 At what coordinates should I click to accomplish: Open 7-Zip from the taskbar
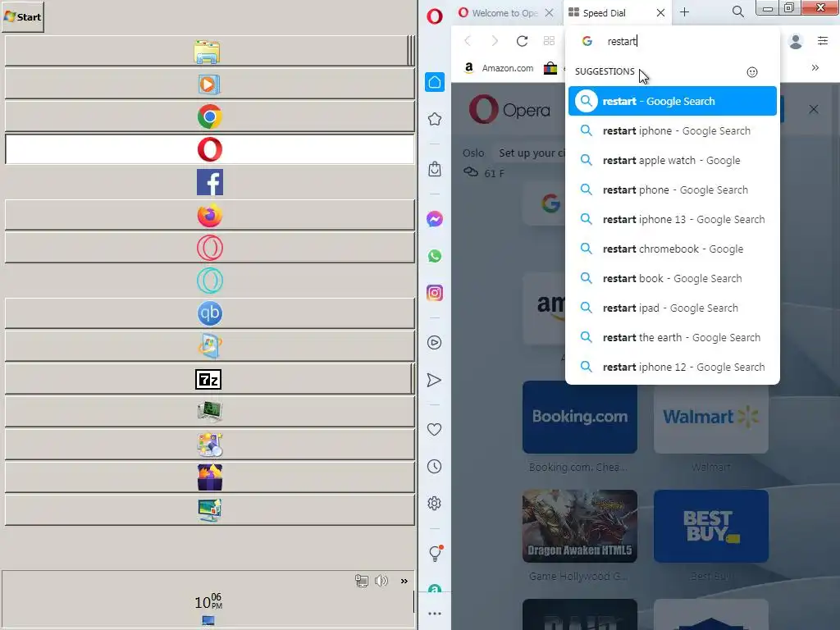click(x=208, y=379)
